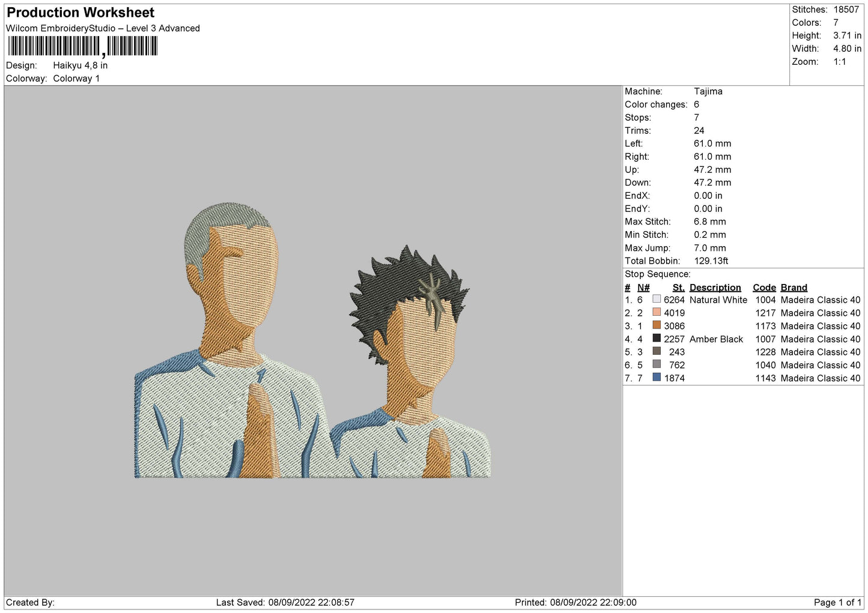Click the Description column header
The height and width of the screenshot is (613, 868).
pos(715,288)
